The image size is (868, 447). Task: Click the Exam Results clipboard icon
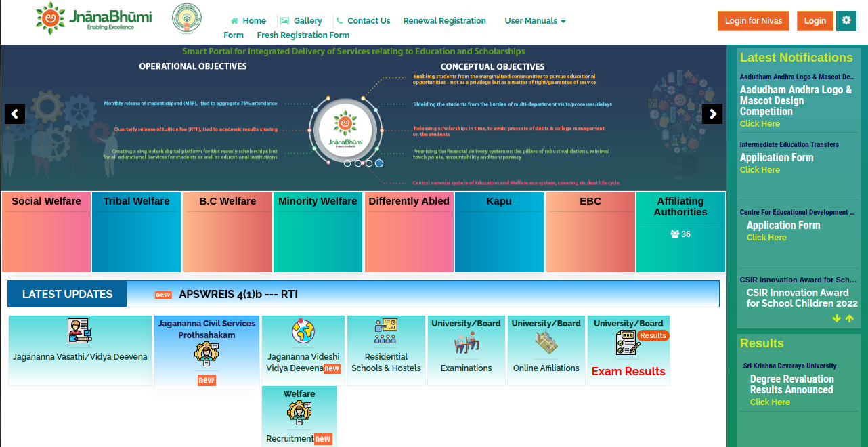tap(628, 343)
